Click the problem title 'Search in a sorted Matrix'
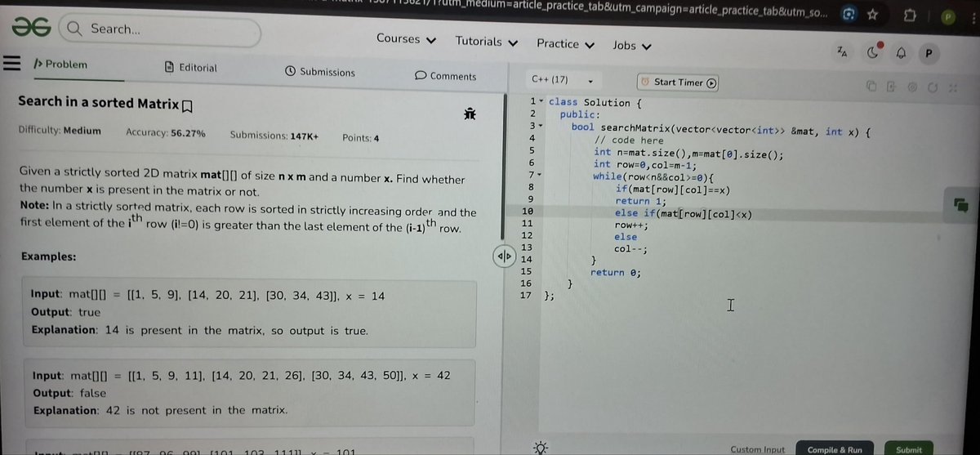Screen dimensions: 980x455 tap(97, 102)
